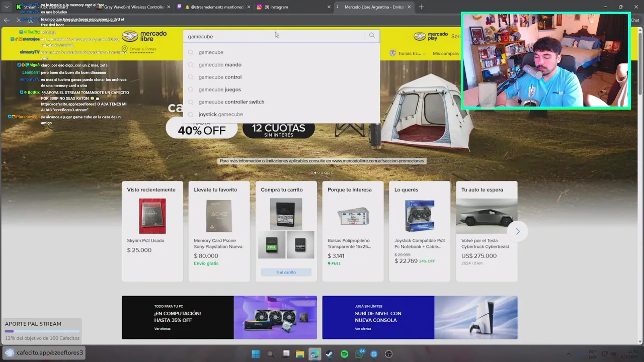Choose 'gamecube control' suggestion
The width and height of the screenshot is (644, 362).
pyautogui.click(x=281, y=77)
